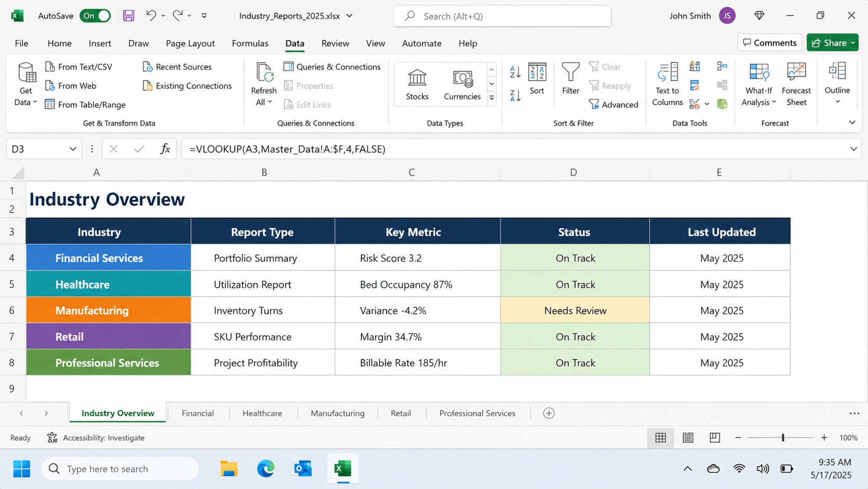This screenshot has width=868, height=489.
Task: Check Accessibility: Investigate status
Action: tap(96, 438)
